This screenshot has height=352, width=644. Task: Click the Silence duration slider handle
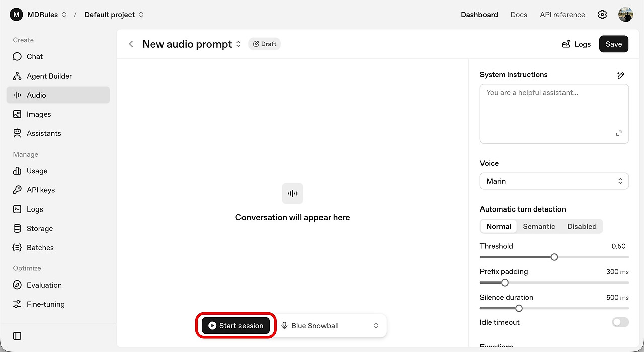coord(519,308)
